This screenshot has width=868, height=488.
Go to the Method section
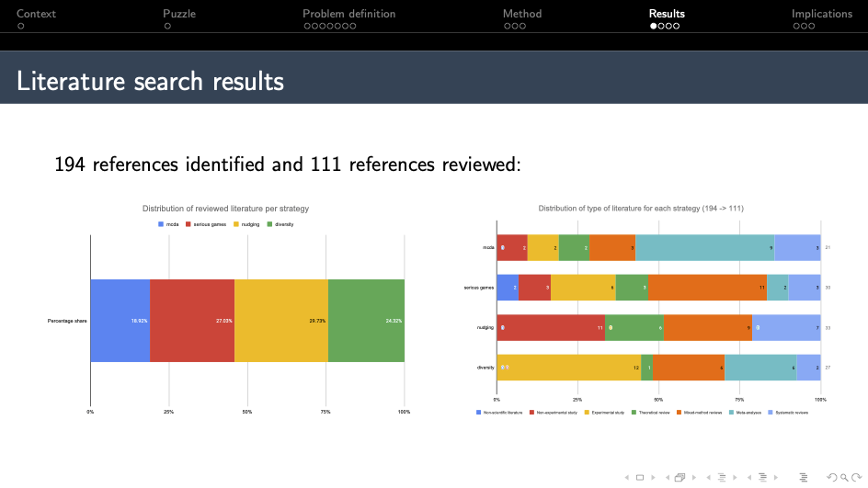(521, 14)
